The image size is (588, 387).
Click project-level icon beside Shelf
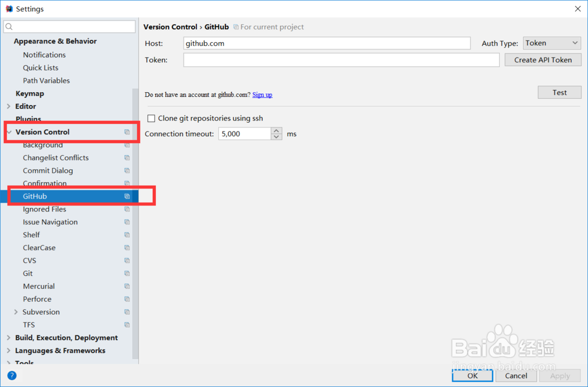point(127,235)
